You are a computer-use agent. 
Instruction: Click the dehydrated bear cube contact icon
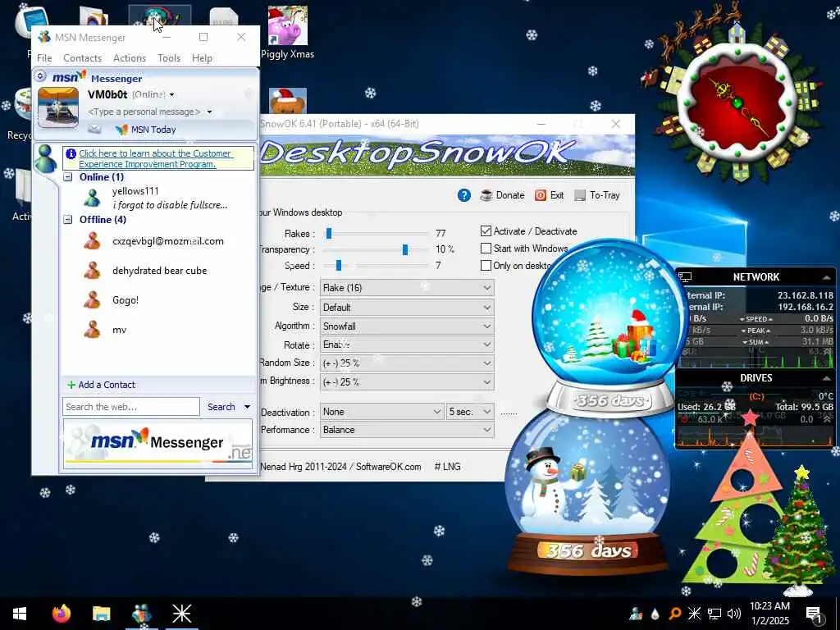(92, 271)
